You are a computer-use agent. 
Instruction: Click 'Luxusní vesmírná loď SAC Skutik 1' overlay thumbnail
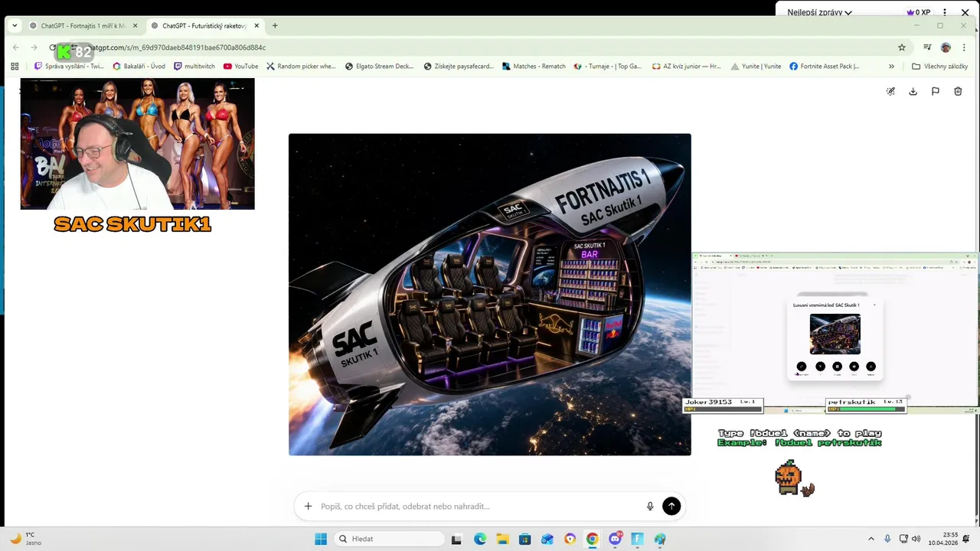click(835, 334)
